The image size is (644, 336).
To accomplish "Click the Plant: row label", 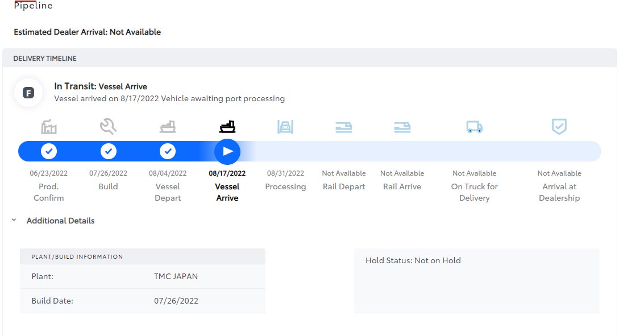I will (x=42, y=276).
